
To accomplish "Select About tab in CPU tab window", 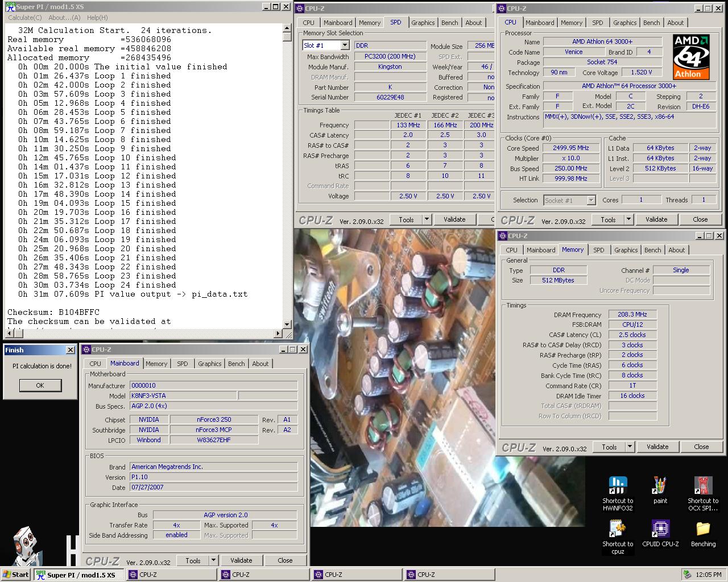I will (x=676, y=23).
